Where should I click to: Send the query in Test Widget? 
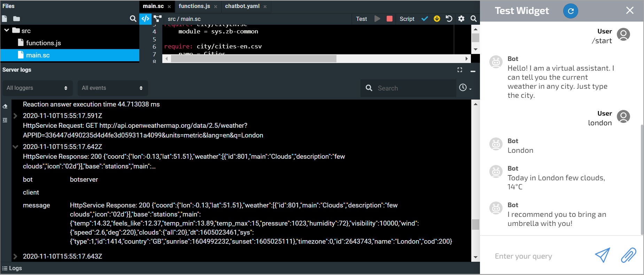click(602, 256)
